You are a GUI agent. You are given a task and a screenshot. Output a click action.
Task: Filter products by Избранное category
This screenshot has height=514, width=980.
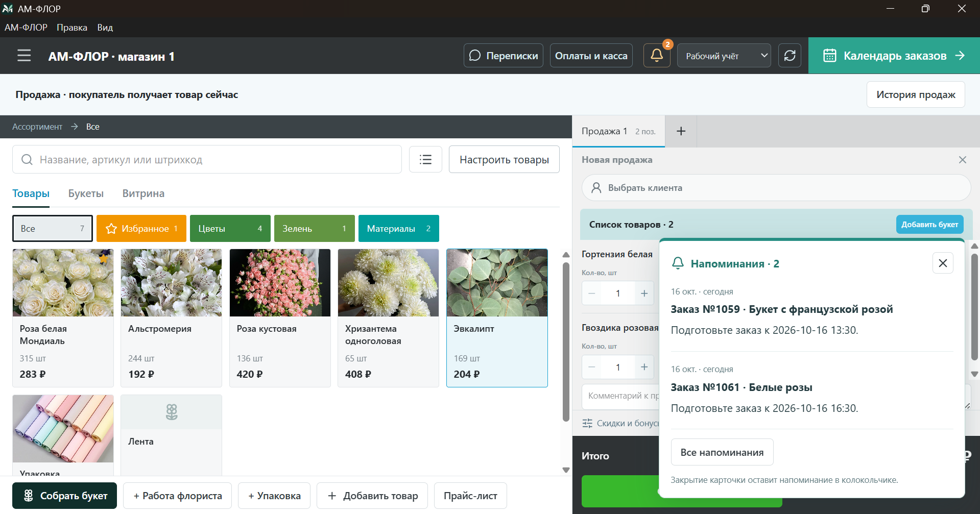pos(141,229)
